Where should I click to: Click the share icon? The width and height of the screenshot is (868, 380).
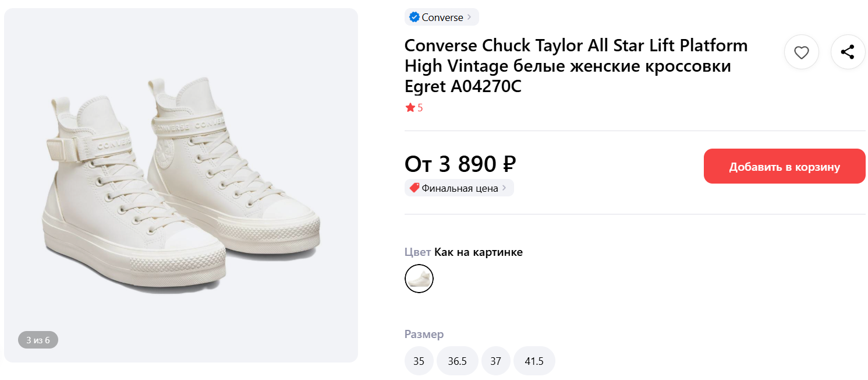848,52
